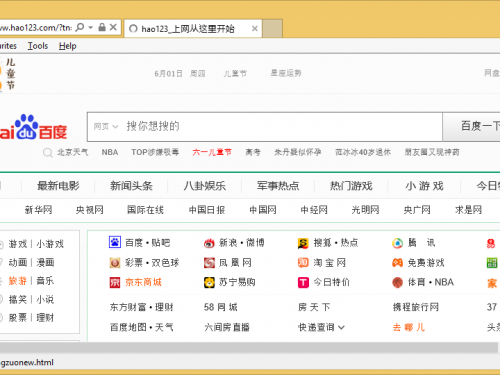Open the 58 同城 link
The image size is (500, 375).
pyautogui.click(x=221, y=307)
